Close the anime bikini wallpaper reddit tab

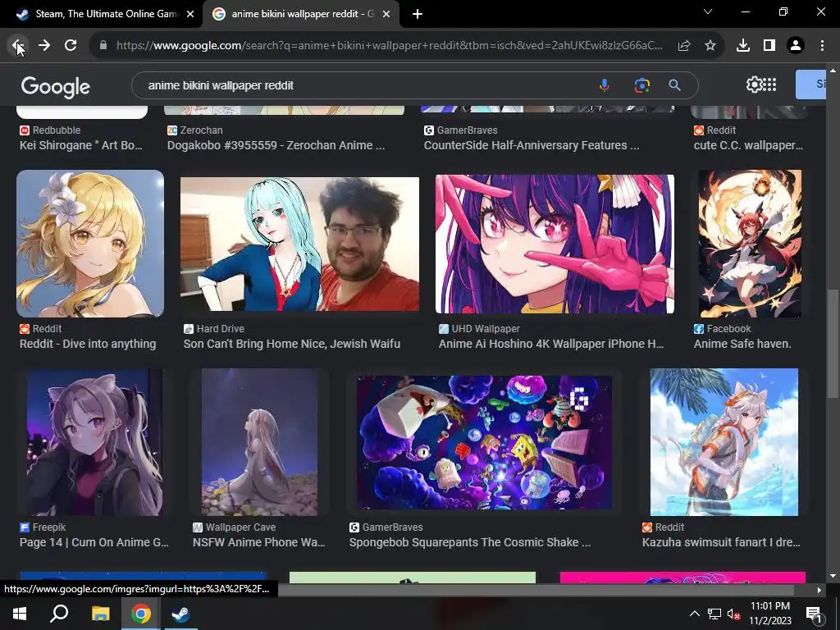click(x=386, y=15)
